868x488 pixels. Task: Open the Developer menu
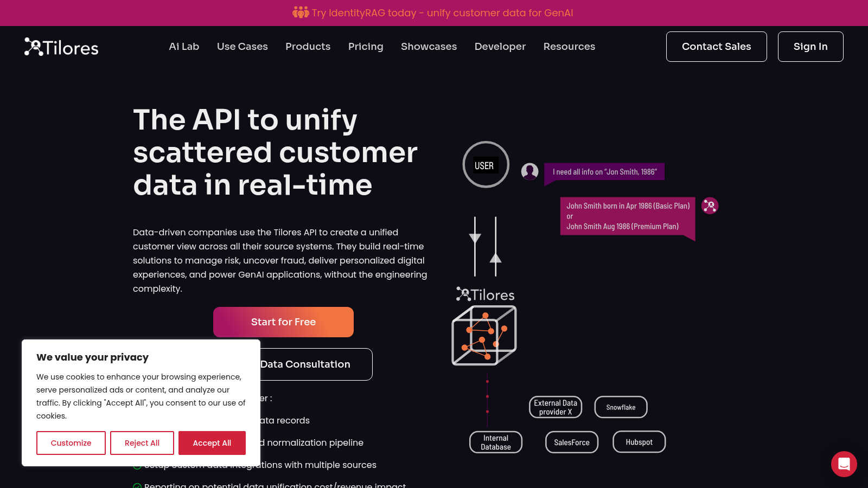click(x=500, y=47)
